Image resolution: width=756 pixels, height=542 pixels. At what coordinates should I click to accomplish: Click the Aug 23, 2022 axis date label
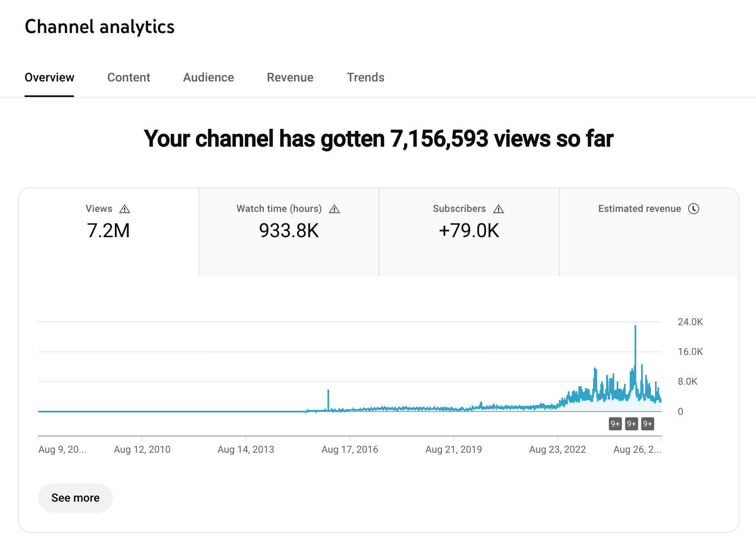pos(557,449)
